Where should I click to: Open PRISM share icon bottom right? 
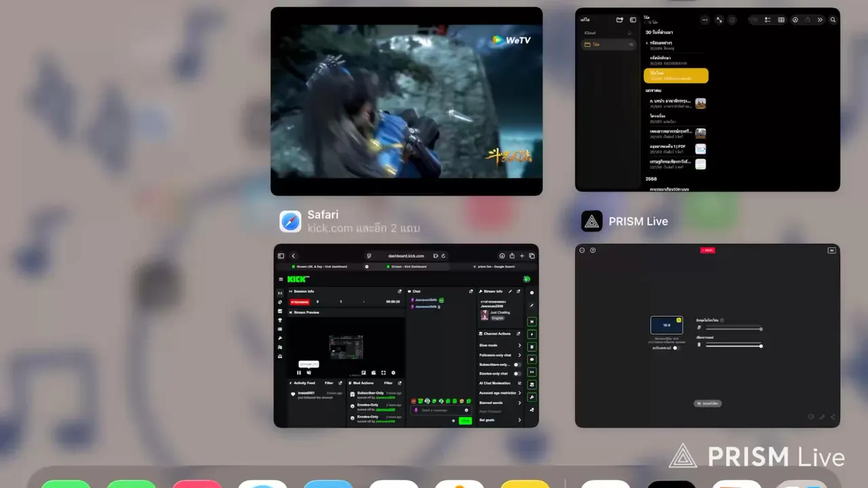[x=833, y=417]
